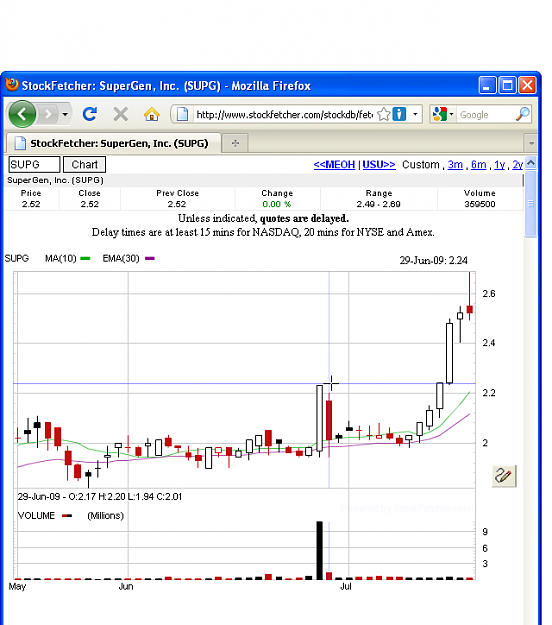
Task: Click the page identity icon in address bar
Action: click(x=182, y=114)
